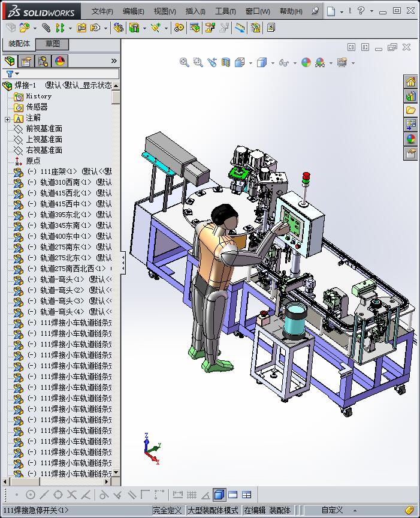Click Zoom to Fit magnifier icon
Image resolution: width=420 pixels, height=518 pixels.
(x=185, y=62)
